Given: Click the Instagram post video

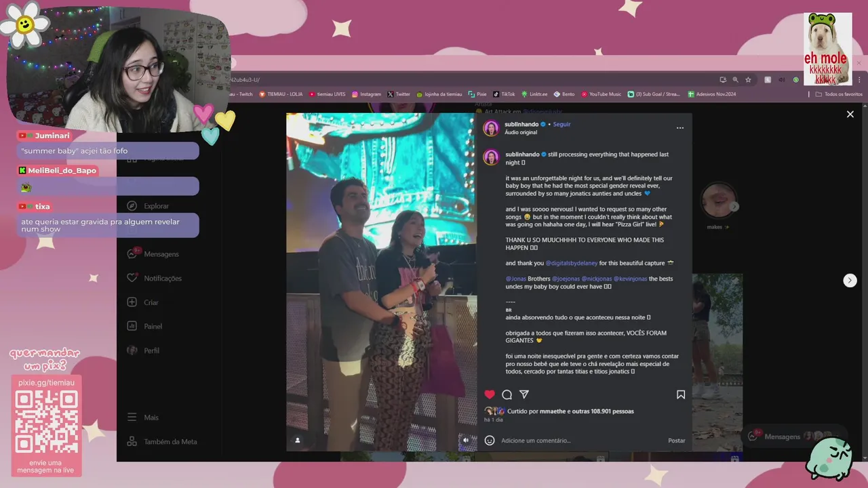Looking at the screenshot, I should pyautogui.click(x=381, y=281).
